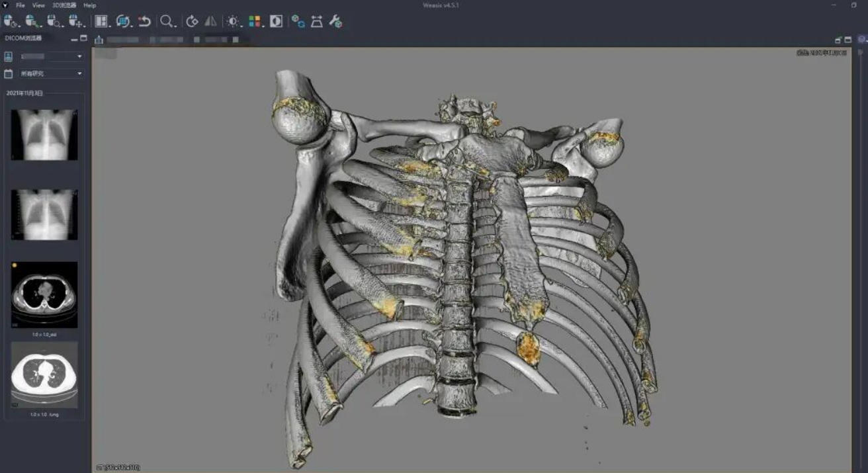Image resolution: width=868 pixels, height=473 pixels.
Task: Open the brightness window/level presets icon
Action: point(232,21)
